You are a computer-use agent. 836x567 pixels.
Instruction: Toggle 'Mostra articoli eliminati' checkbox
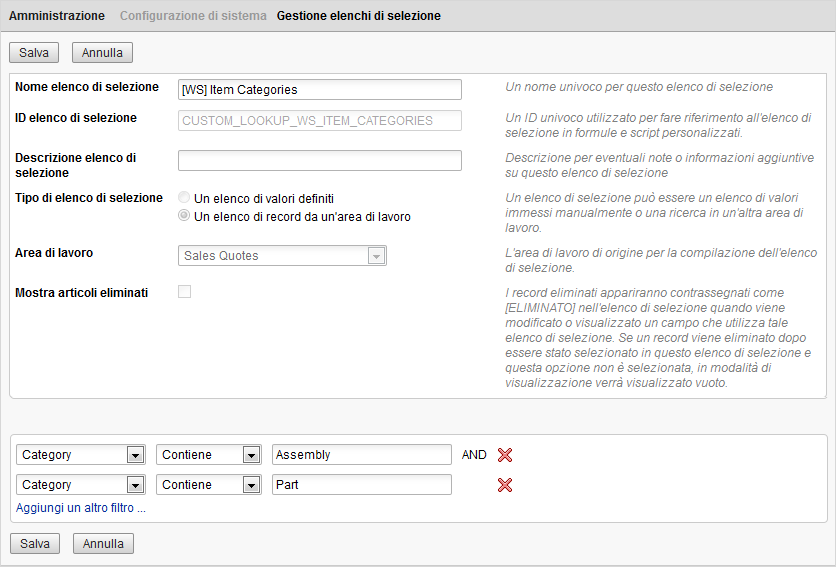click(x=185, y=292)
